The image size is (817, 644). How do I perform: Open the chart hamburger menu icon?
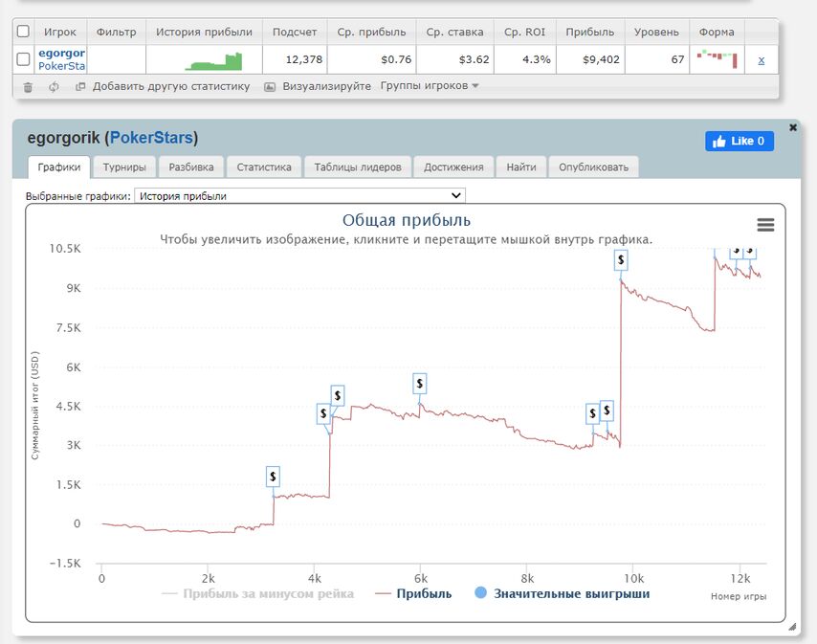[x=765, y=225]
